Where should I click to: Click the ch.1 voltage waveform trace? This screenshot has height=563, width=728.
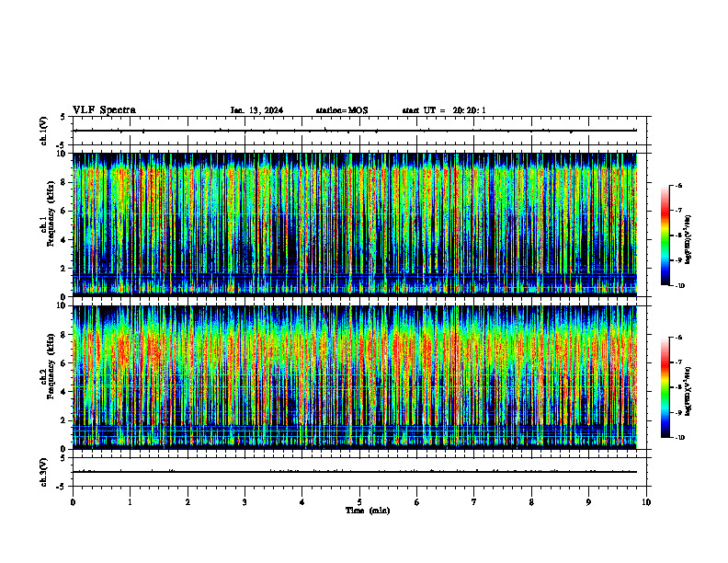tap(355, 131)
